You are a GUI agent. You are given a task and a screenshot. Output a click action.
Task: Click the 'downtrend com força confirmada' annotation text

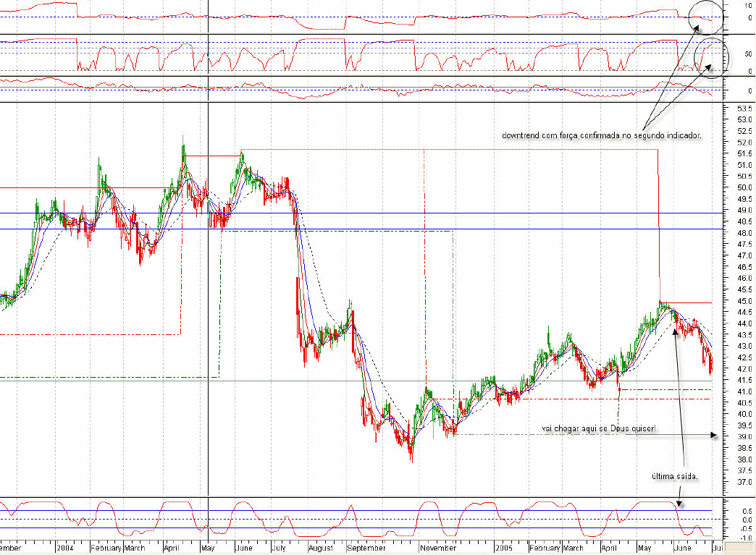[601, 136]
